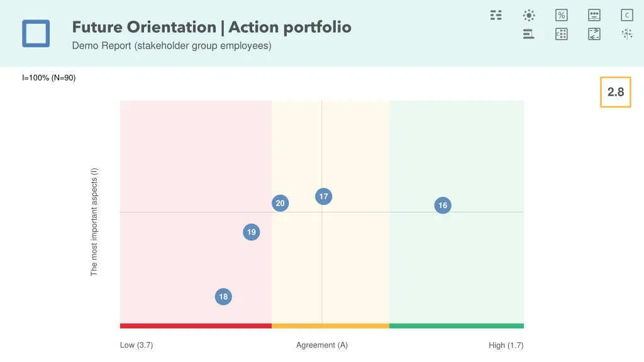Click the yellow mid-agreement bar segment
This screenshot has width=644, height=362.
(x=330, y=326)
